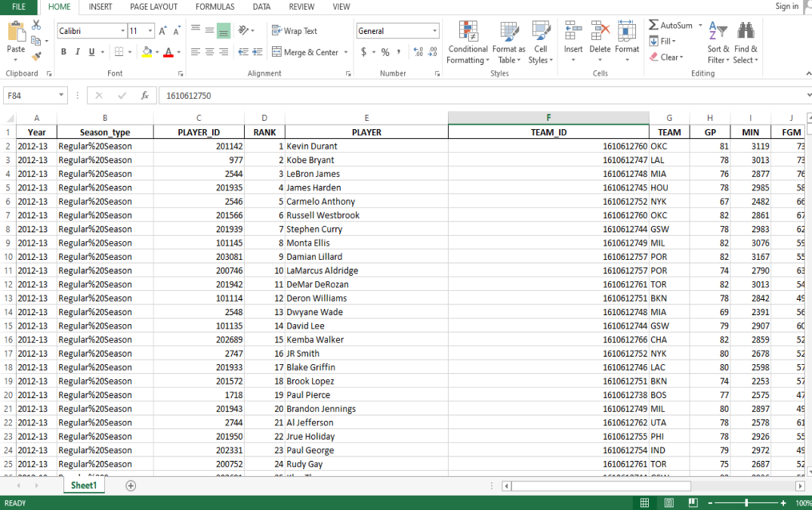This screenshot has width=812, height=510.
Task: Apply Percent Style format
Action: (x=385, y=52)
